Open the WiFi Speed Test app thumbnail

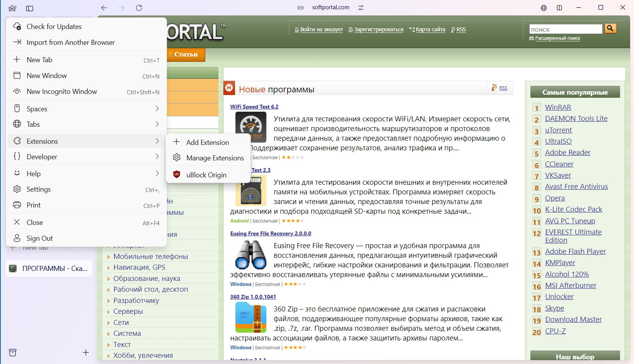click(x=251, y=127)
